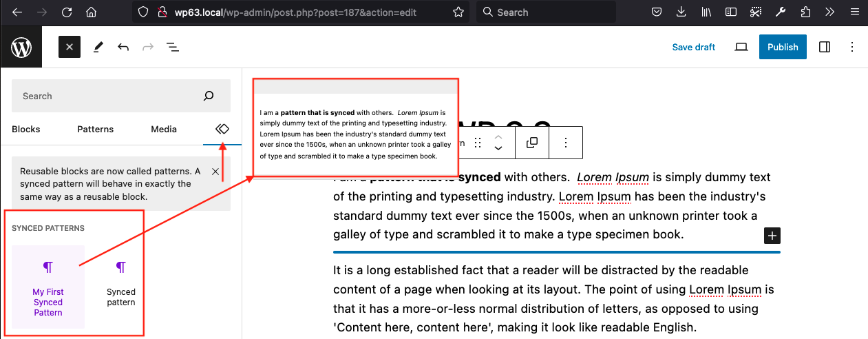Open the Tools pencil selector

click(98, 47)
